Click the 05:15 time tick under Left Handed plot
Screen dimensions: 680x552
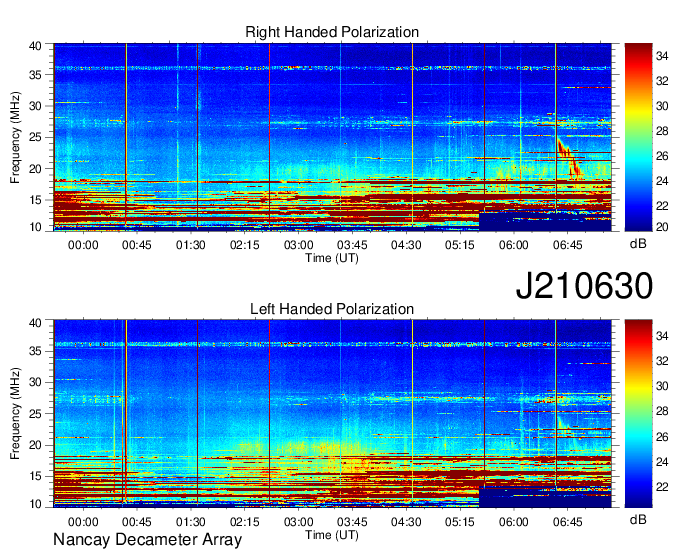point(460,522)
